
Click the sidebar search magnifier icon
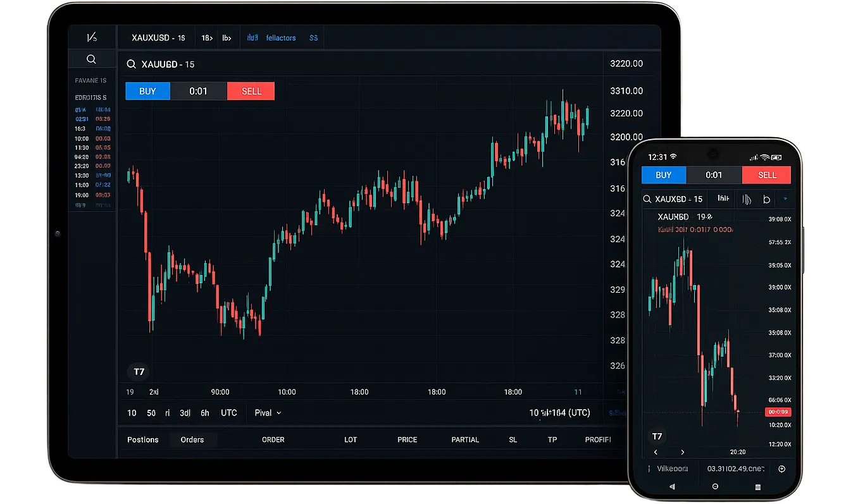[91, 59]
